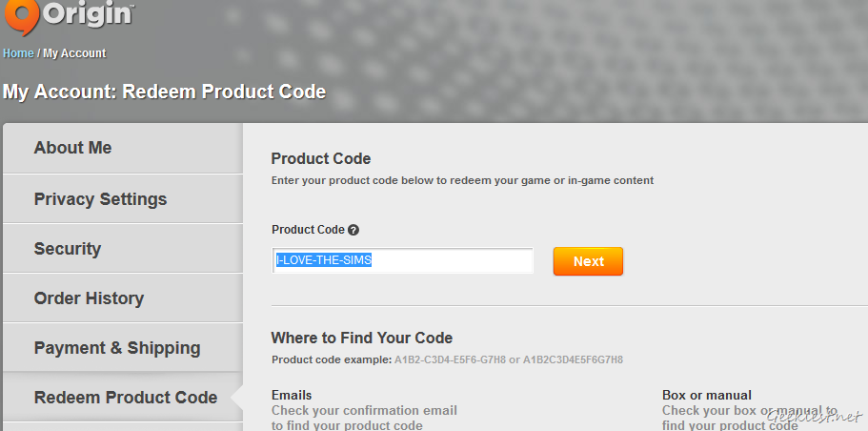The height and width of the screenshot is (431, 868).
Task: Click the Product Code help question mark
Action: click(x=353, y=230)
